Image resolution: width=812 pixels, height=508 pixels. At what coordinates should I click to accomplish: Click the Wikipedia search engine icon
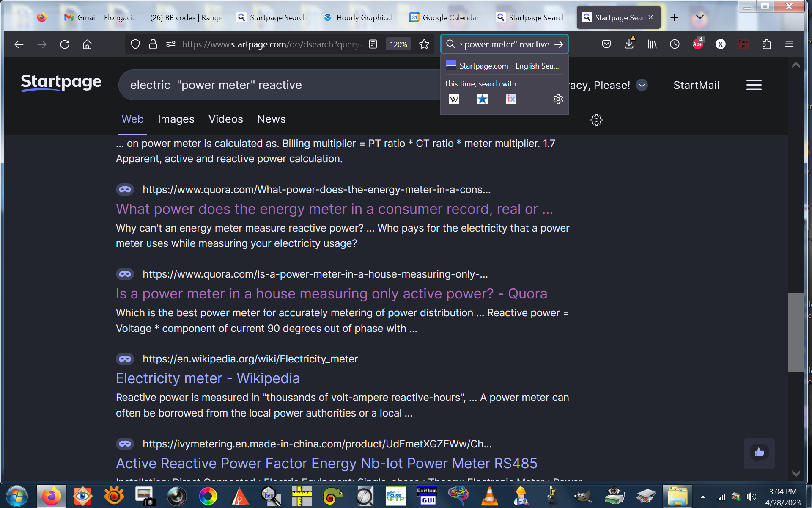pyautogui.click(x=454, y=99)
